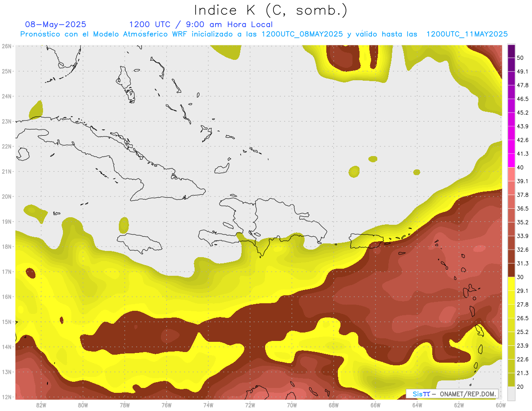Viewport: 532px width, 411px height.
Task: Click latitude label "14N"
Action: tap(7, 347)
